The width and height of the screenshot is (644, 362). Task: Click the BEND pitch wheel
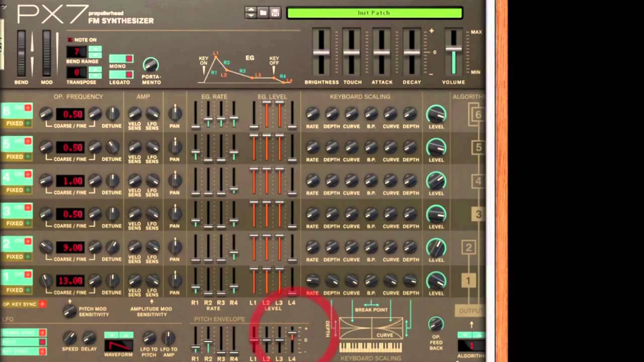click(x=21, y=53)
